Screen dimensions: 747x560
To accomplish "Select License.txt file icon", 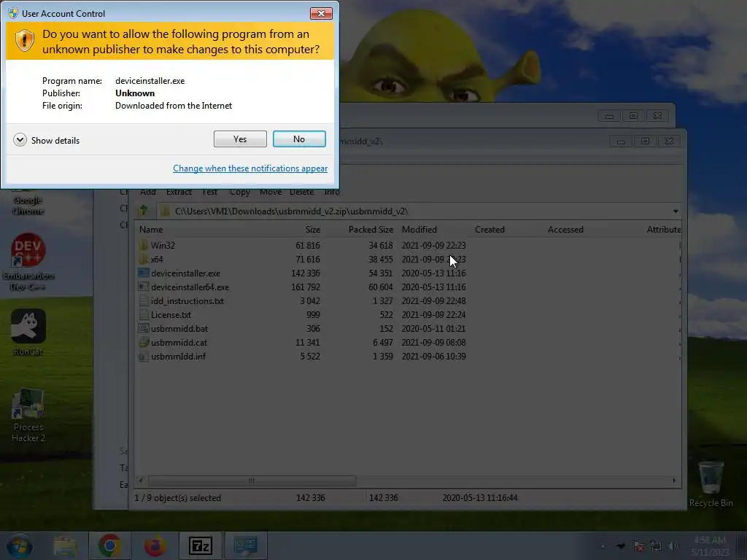I will (144, 314).
